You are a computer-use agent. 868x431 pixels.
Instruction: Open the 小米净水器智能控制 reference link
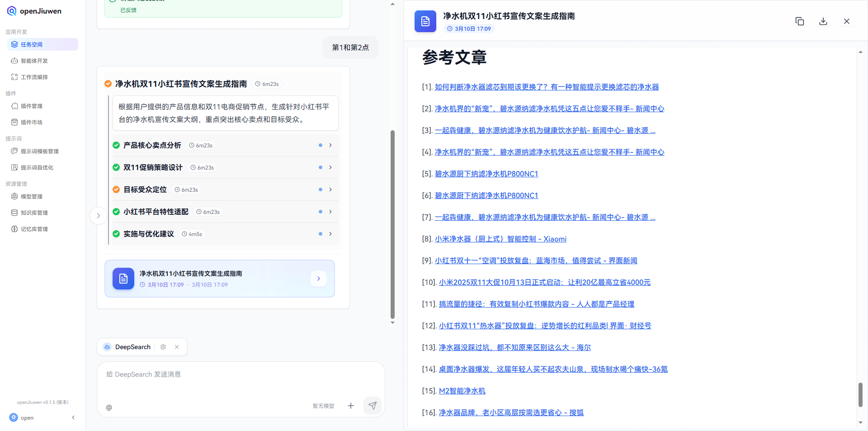pyautogui.click(x=500, y=239)
